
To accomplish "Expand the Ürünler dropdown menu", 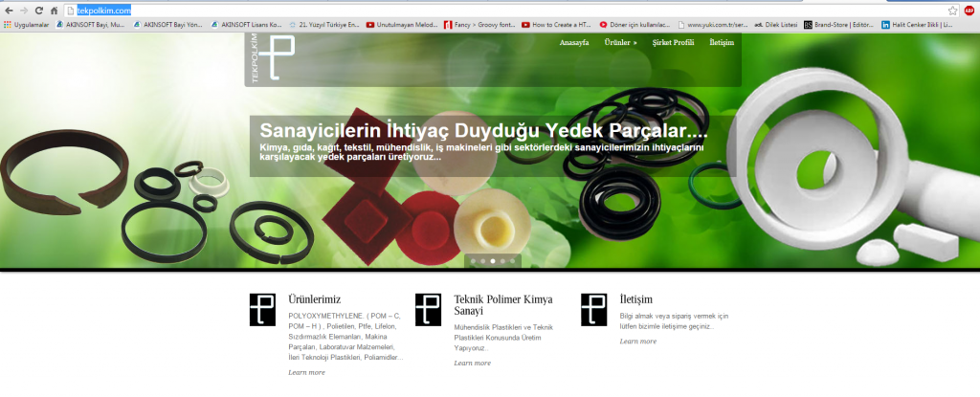I will [620, 42].
